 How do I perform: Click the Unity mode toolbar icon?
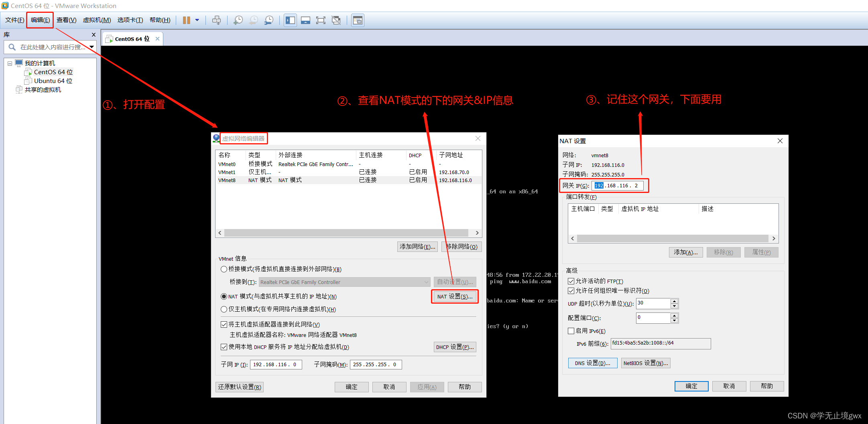click(x=336, y=20)
